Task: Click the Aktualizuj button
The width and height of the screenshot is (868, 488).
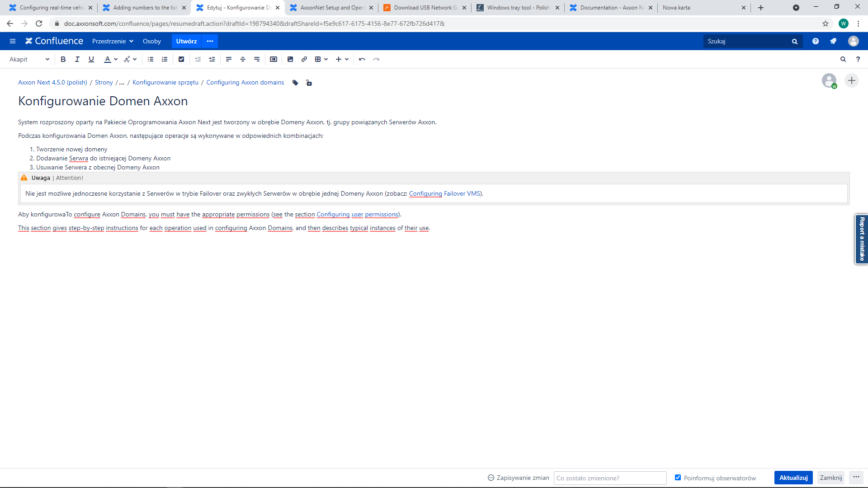Action: point(793,478)
